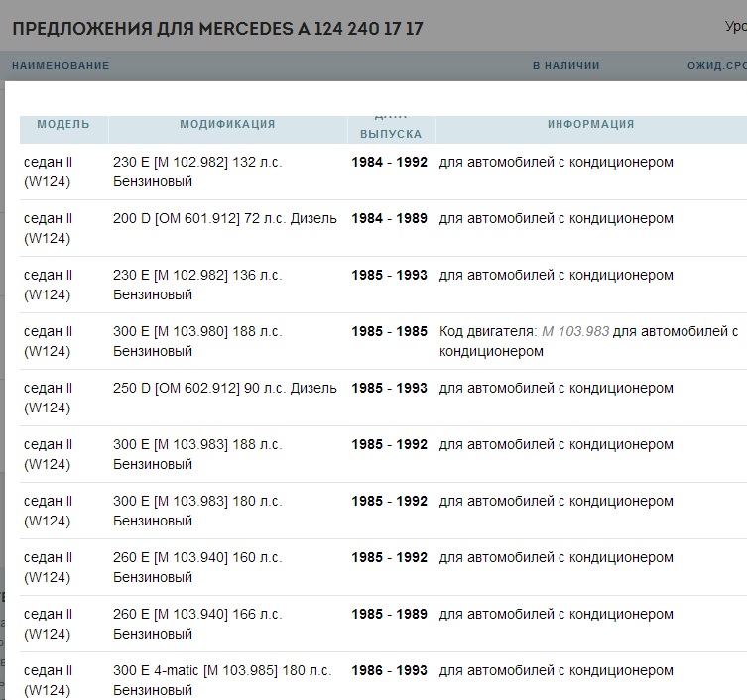Click the МОДЕЛЬ table header
The image size is (747, 700).
[63, 124]
